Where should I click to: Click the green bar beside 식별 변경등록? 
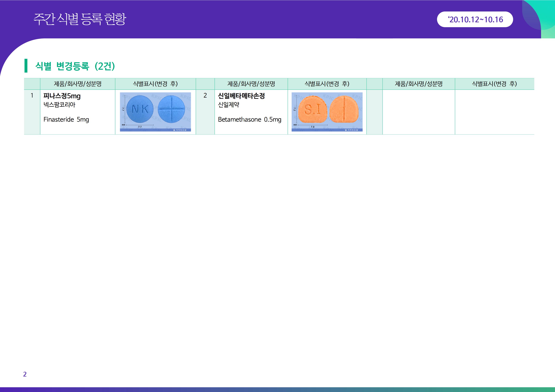click(26, 65)
